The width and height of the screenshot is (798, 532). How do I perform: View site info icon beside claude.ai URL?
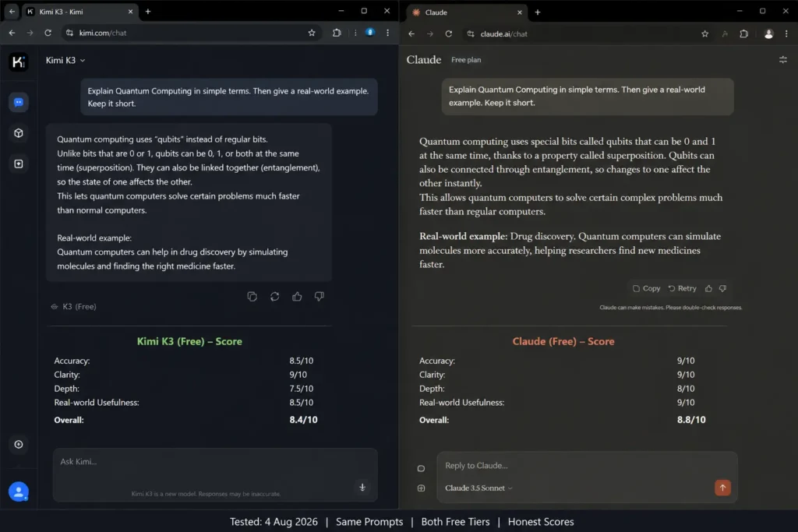click(471, 34)
